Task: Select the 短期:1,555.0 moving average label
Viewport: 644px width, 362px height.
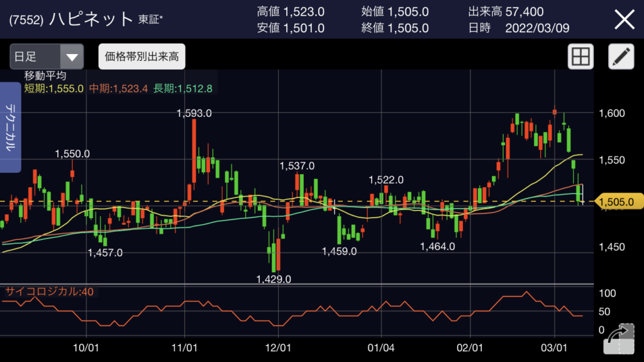Action: (x=54, y=89)
